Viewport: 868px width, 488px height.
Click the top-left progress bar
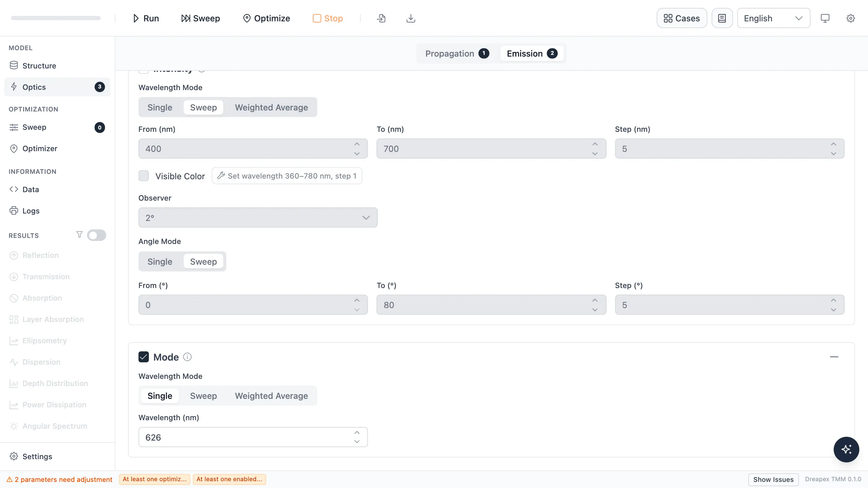click(56, 18)
